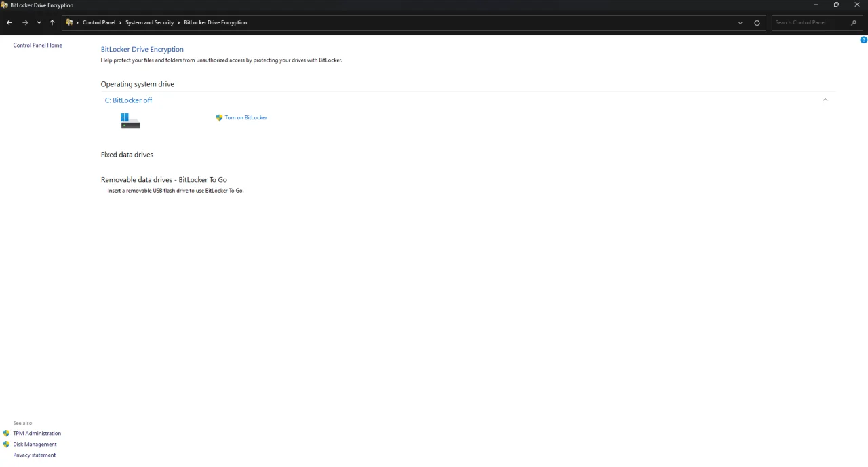Image resolution: width=868 pixels, height=467 pixels.
Task: Click the Control Panel address bar icon
Action: pos(69,22)
